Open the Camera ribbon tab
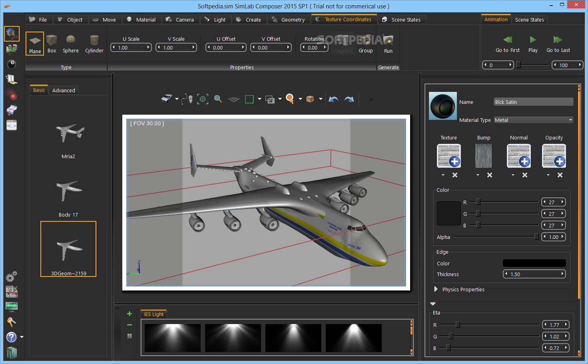The height and width of the screenshot is (364, 588). point(180,20)
